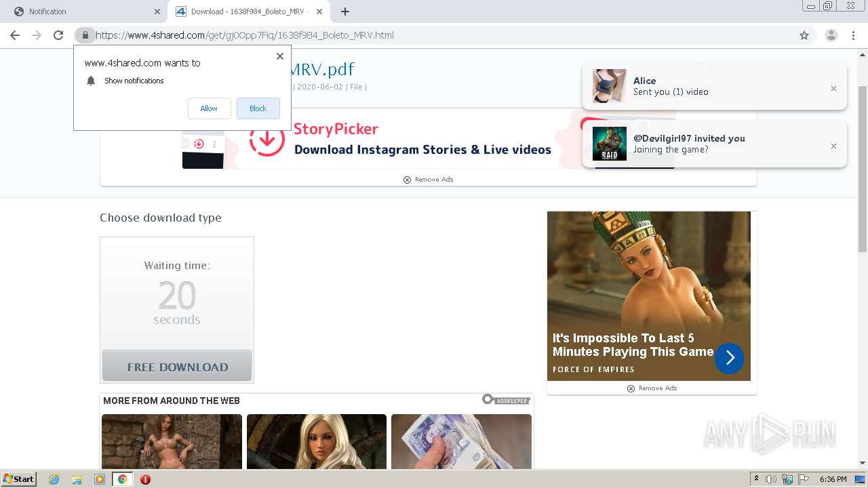
Task: Click the MRV.pdf file title
Action: 321,69
